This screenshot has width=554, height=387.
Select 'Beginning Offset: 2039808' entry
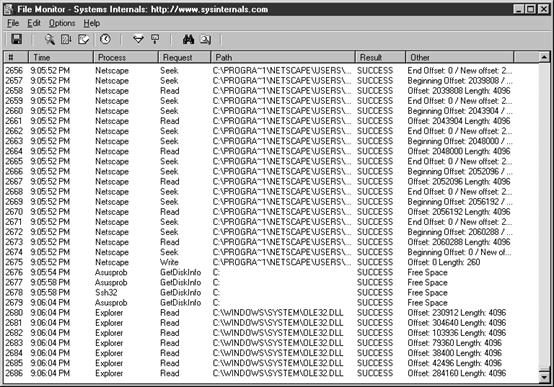pyautogui.click(x=460, y=81)
